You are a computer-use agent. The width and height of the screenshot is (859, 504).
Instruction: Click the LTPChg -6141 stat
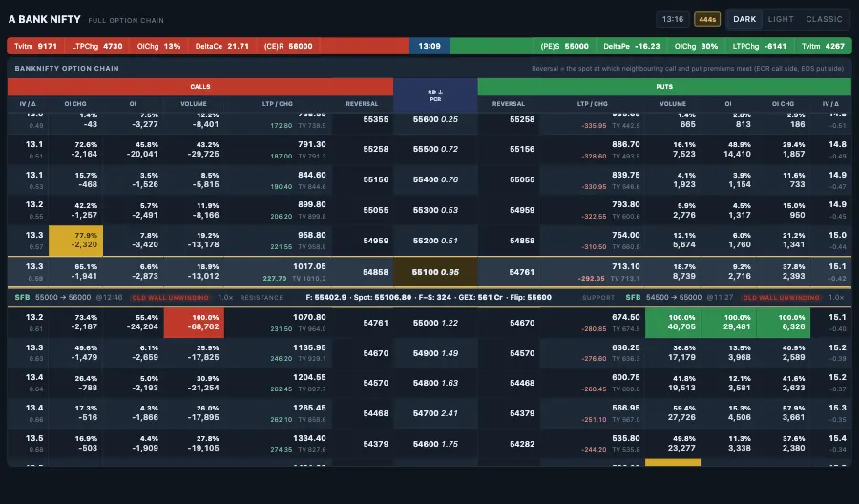[x=760, y=46]
